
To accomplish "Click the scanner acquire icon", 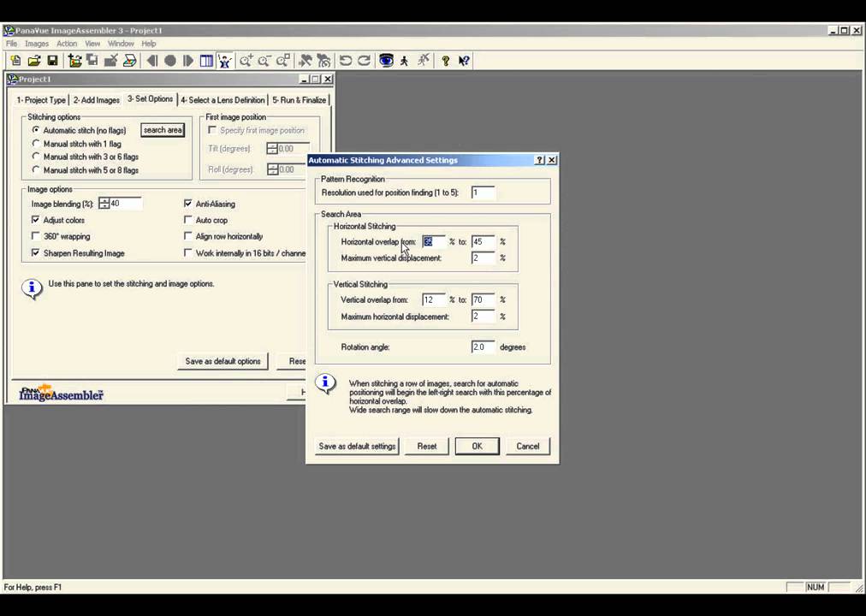I will tap(129, 61).
